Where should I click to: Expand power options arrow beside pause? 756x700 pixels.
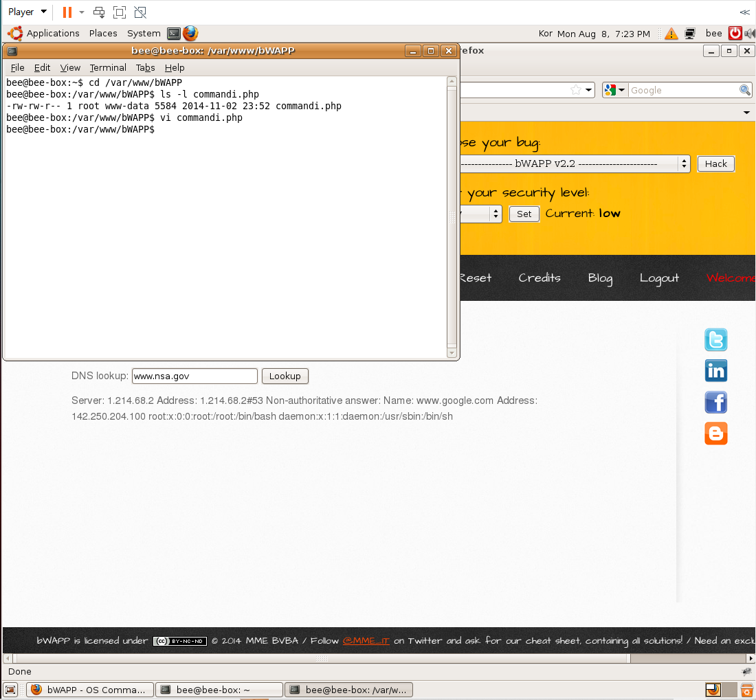[82, 12]
